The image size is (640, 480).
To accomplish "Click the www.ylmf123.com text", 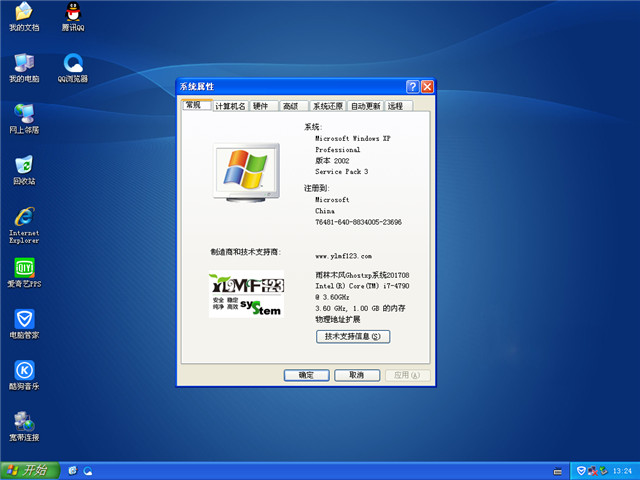I will (343, 256).
